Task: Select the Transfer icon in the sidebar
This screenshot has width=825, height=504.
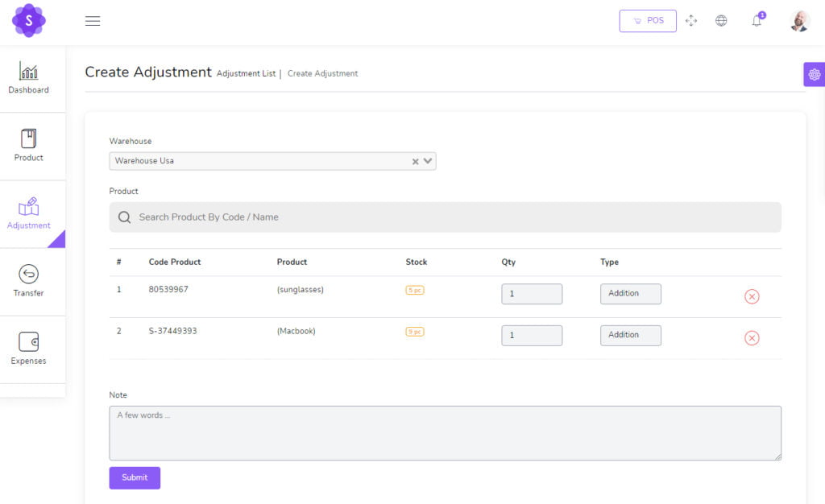Action: point(28,280)
